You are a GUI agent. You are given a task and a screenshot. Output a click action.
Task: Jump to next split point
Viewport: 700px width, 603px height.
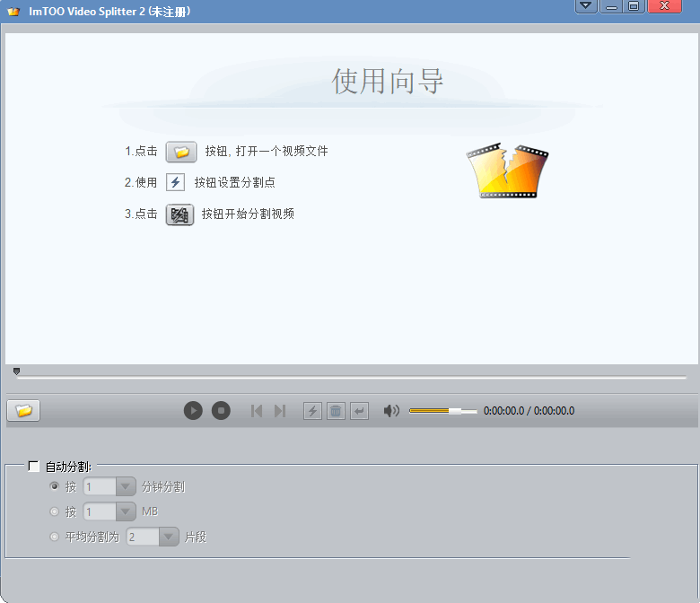(280, 411)
